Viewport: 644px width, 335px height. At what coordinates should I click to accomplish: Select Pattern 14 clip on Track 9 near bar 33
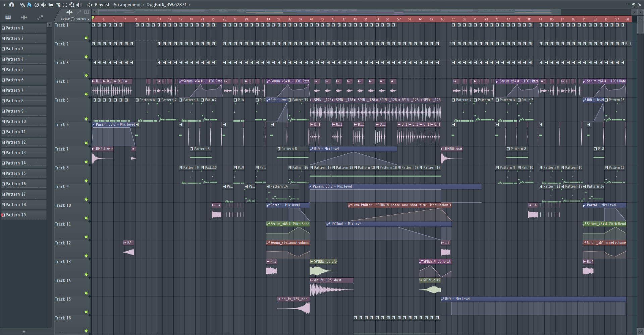tap(282, 193)
